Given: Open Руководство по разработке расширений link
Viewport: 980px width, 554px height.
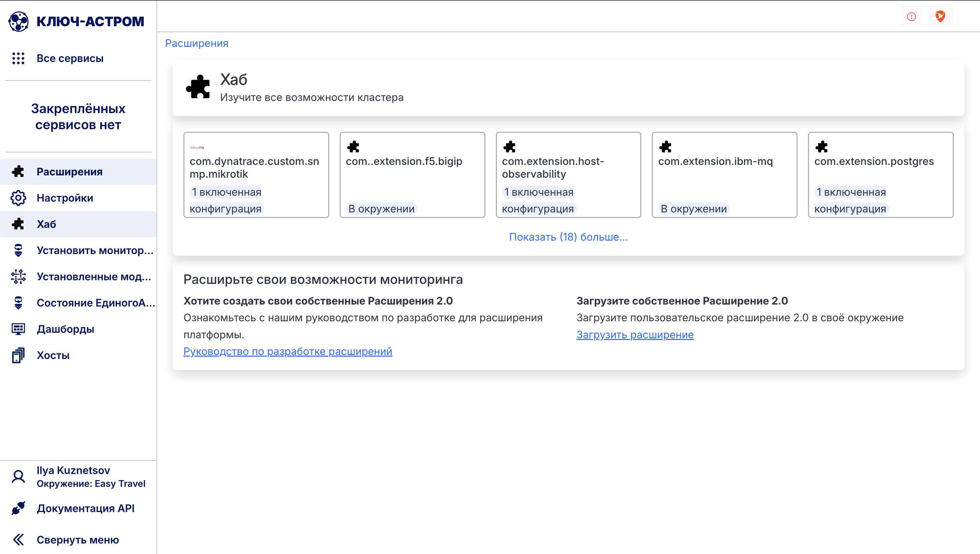Looking at the screenshot, I should (x=288, y=351).
